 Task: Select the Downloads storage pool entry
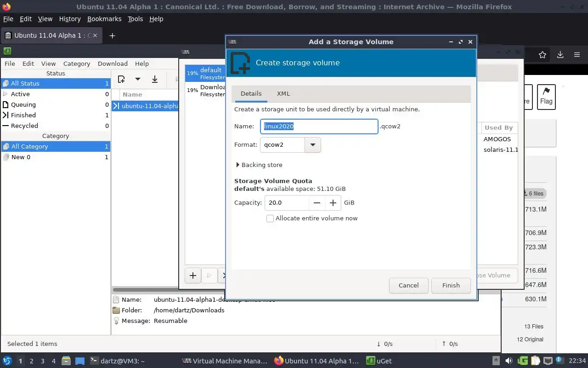(205, 90)
